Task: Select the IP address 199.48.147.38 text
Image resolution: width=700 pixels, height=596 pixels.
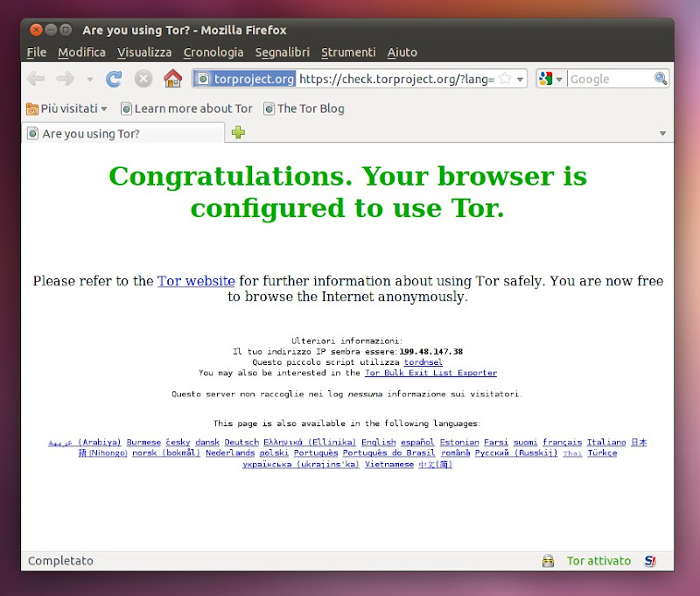Action: pos(430,352)
